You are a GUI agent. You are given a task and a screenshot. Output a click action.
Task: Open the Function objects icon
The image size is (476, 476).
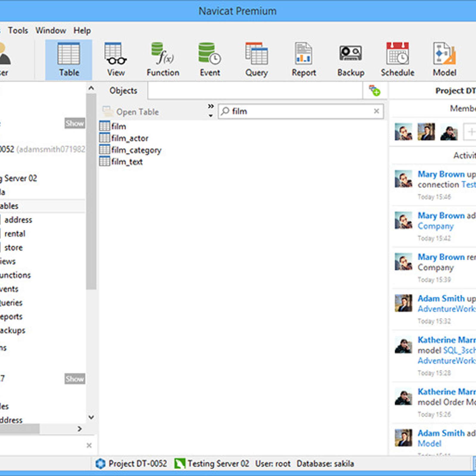coord(163,60)
